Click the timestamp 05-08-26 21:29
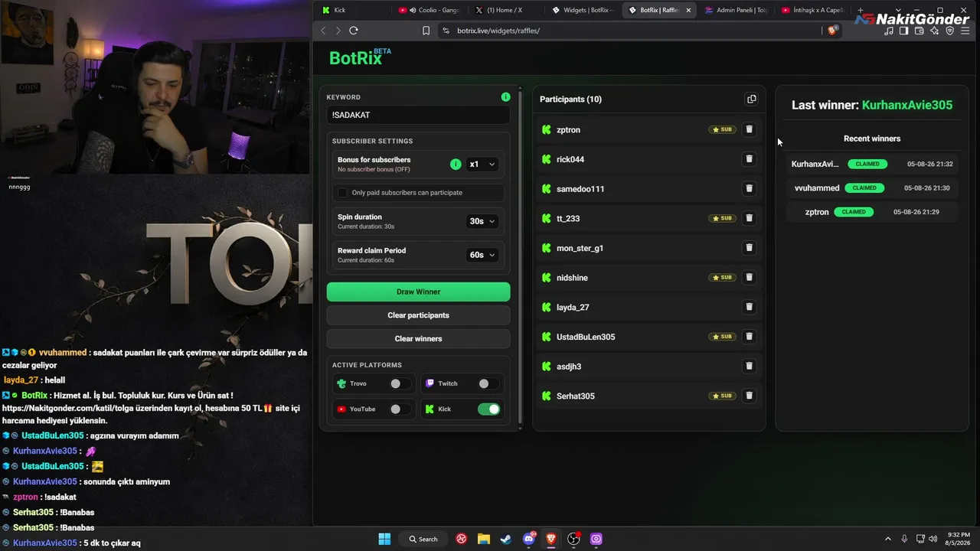The width and height of the screenshot is (980, 551). coord(916,212)
